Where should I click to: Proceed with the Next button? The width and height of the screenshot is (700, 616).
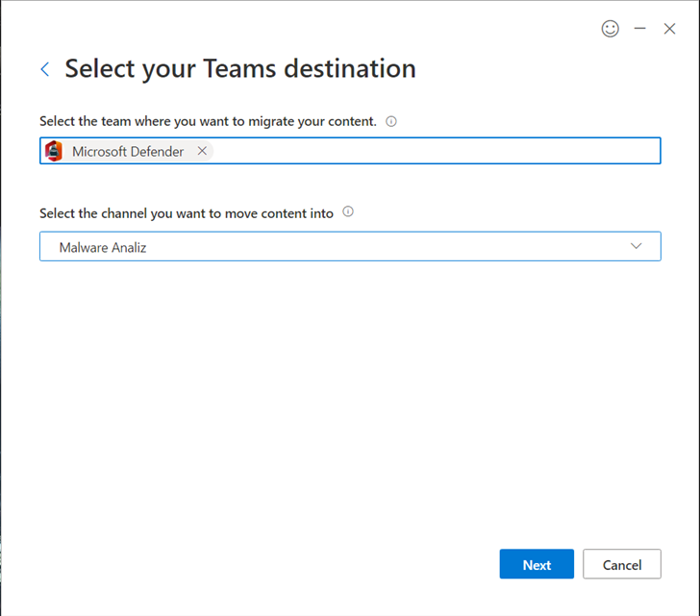[x=537, y=564]
